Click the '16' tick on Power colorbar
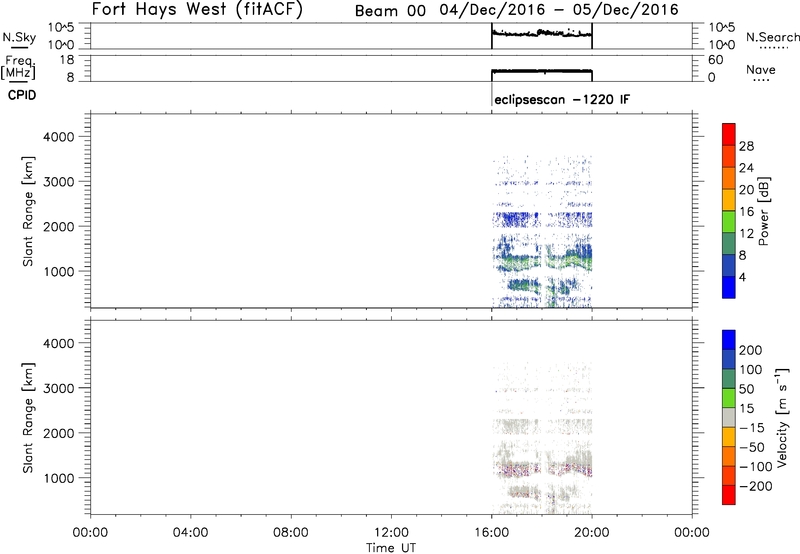The width and height of the screenshot is (800, 554). 746,212
